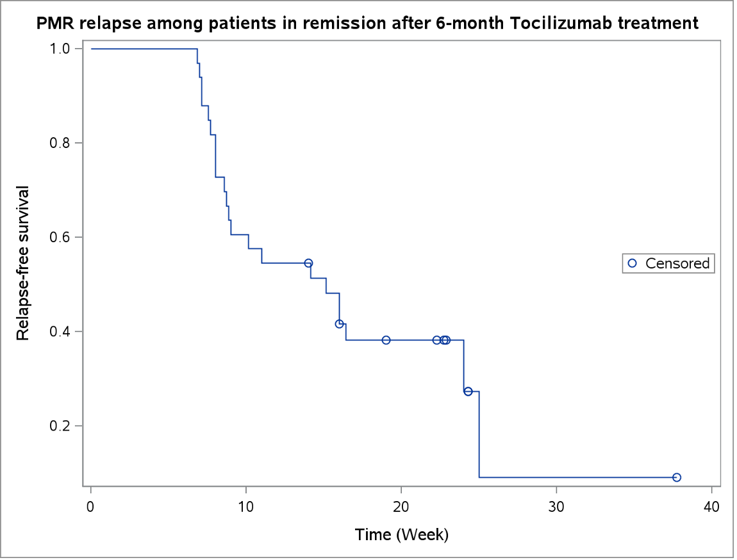Select the chart title about PMR relapse
The image size is (737, 560).
(x=367, y=24)
